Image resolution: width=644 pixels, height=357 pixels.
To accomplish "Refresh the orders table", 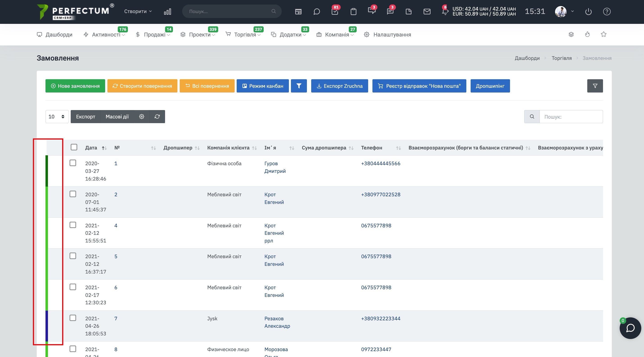I will point(157,116).
